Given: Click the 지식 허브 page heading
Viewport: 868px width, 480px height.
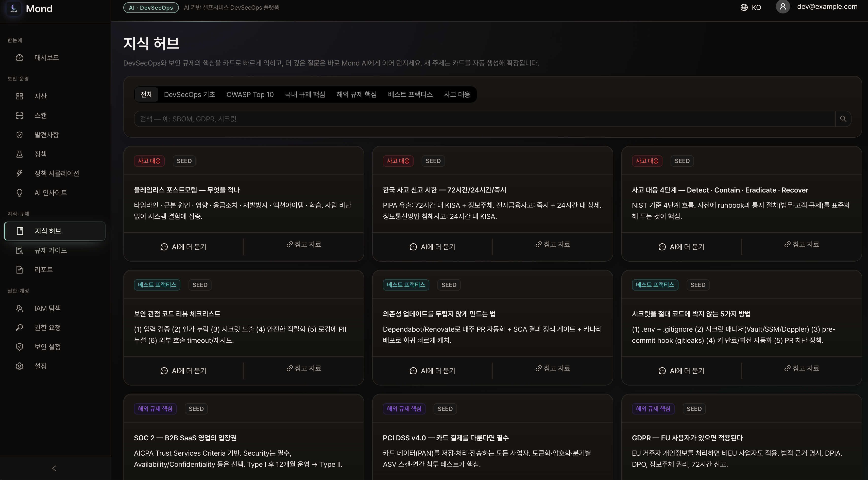Looking at the screenshot, I should (x=151, y=43).
